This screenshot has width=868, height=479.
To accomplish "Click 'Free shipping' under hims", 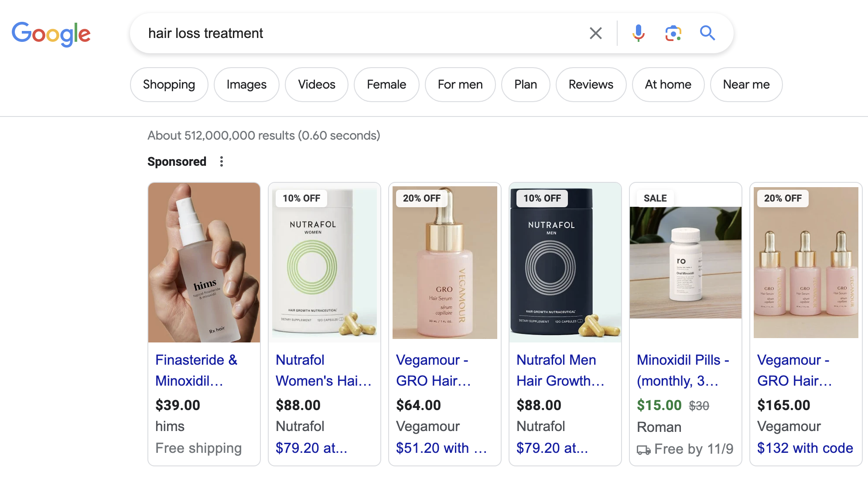I will click(198, 448).
